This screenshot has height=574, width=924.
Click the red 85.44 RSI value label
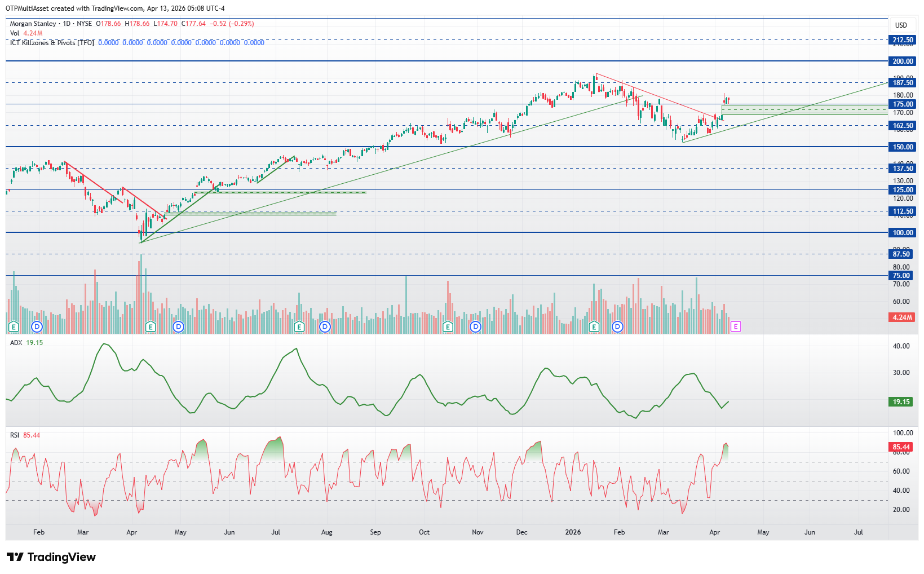click(x=901, y=447)
